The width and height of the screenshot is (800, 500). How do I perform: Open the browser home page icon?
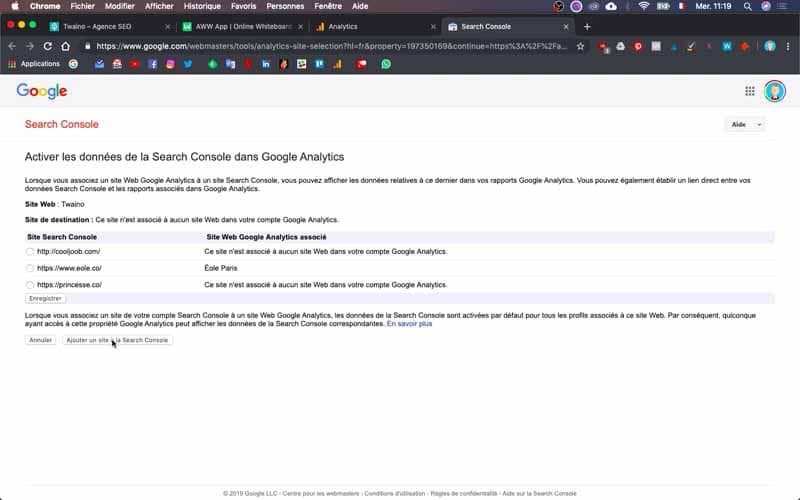pyautogui.click(x=65, y=46)
